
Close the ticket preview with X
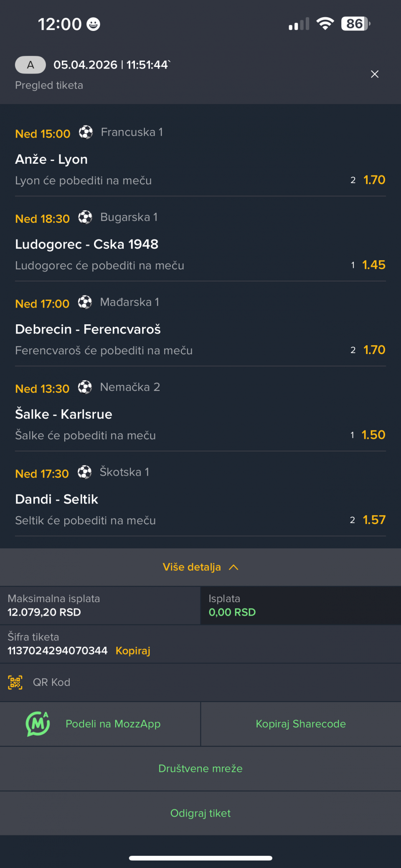click(x=375, y=74)
